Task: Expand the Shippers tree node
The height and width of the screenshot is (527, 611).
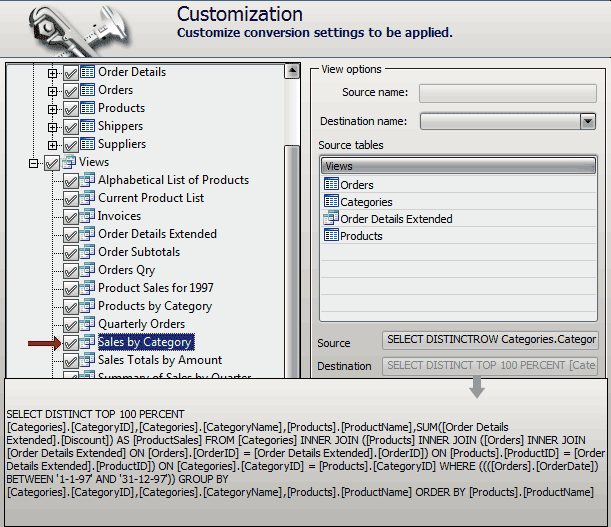Action: click(52, 127)
